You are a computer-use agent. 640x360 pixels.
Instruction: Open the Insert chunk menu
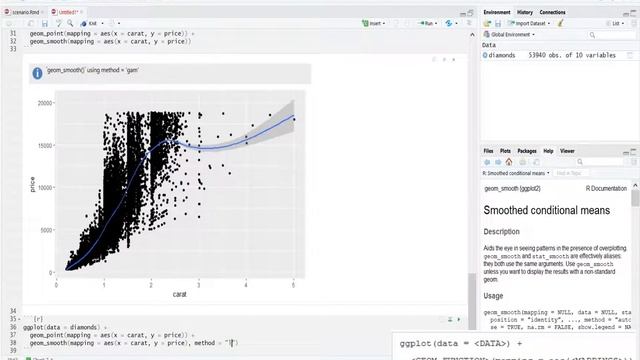click(373, 24)
